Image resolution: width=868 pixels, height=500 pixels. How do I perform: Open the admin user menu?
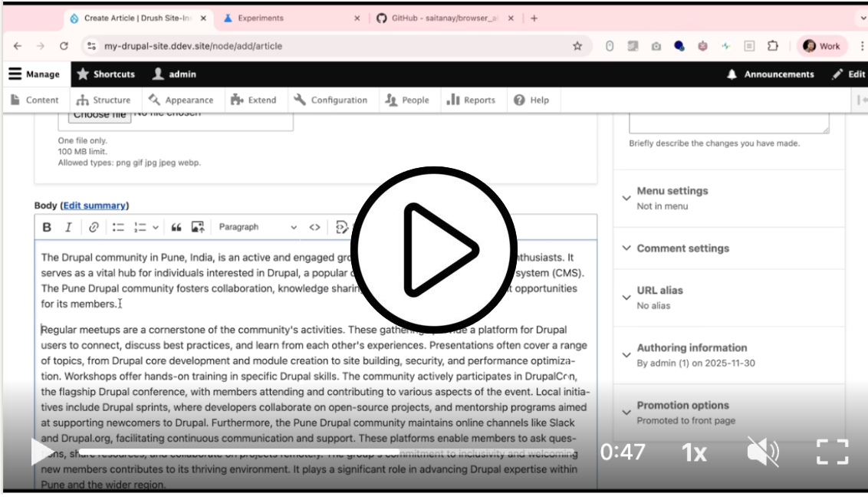(174, 74)
